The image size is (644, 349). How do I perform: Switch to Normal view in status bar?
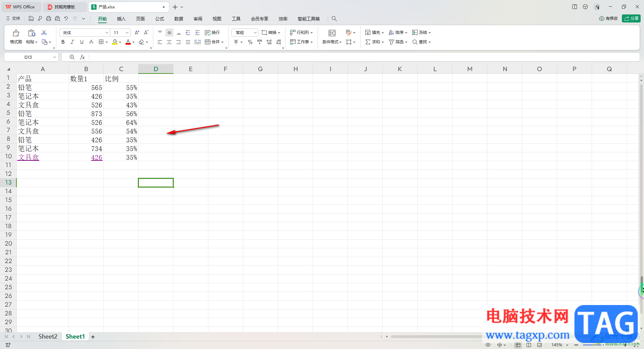(518, 345)
